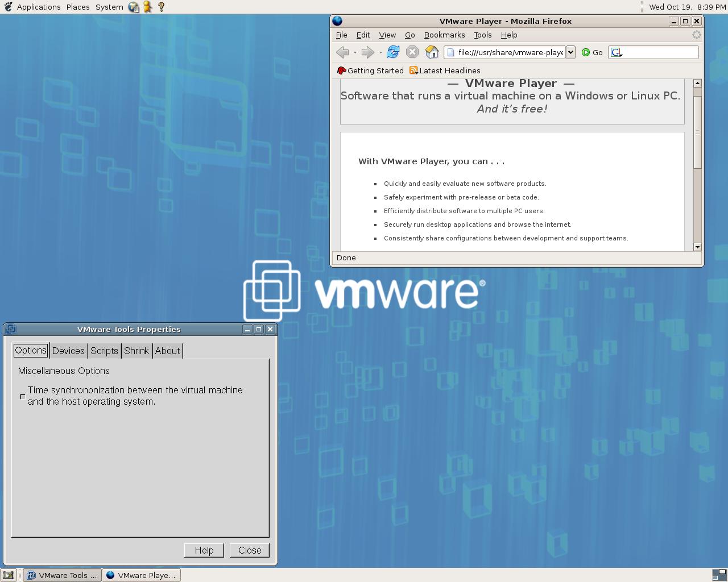Click the Stop loading icon in Firefox

[x=412, y=52]
